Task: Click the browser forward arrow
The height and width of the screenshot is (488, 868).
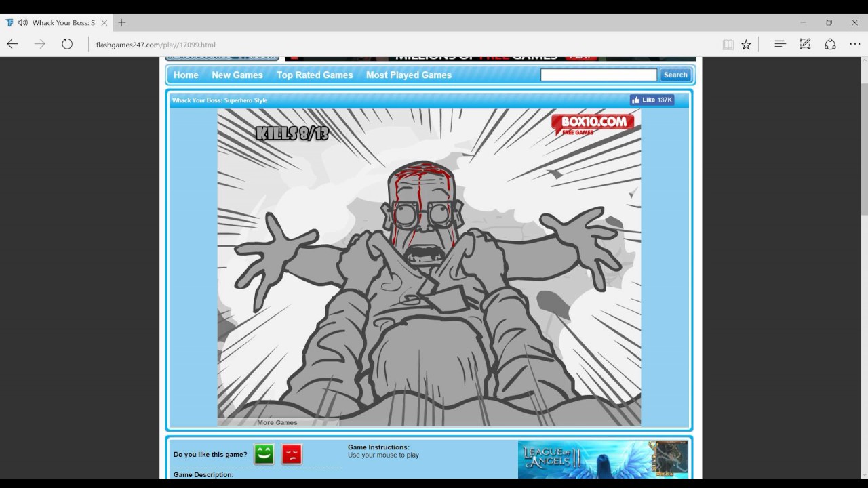Action: 40,44
